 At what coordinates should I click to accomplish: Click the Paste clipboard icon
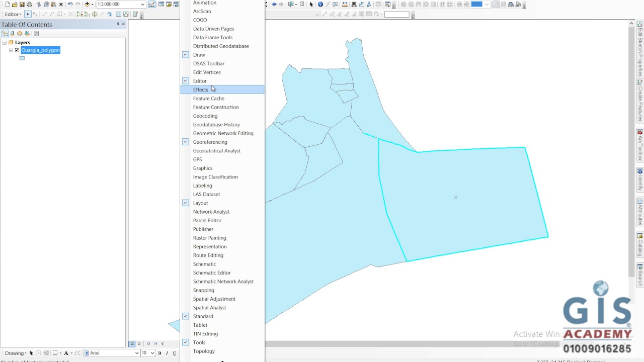pyautogui.click(x=54, y=5)
